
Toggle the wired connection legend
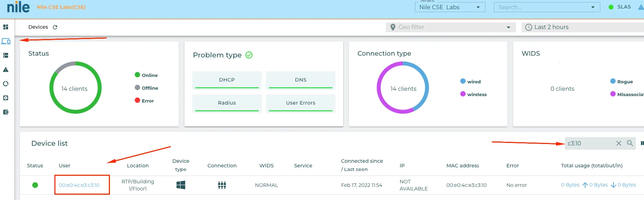tap(471, 82)
